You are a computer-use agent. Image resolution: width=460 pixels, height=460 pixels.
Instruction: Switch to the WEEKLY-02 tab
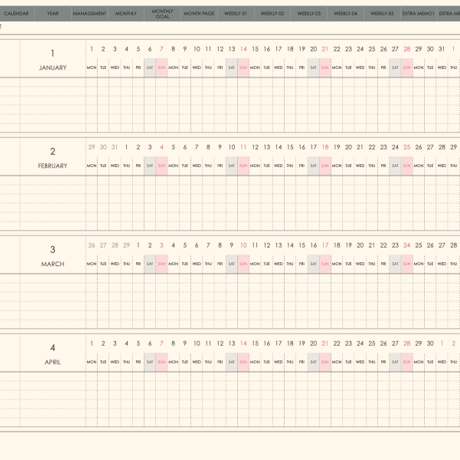[272, 14]
